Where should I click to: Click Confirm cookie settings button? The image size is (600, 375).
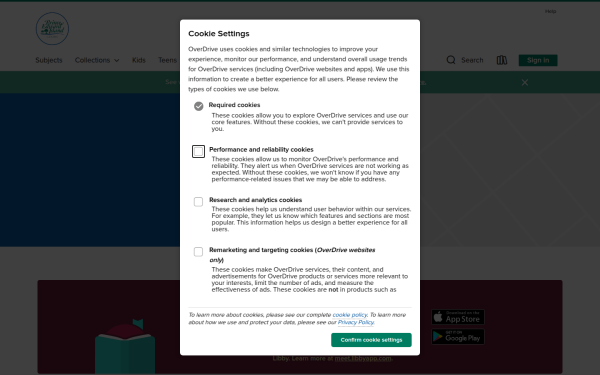coord(371,340)
